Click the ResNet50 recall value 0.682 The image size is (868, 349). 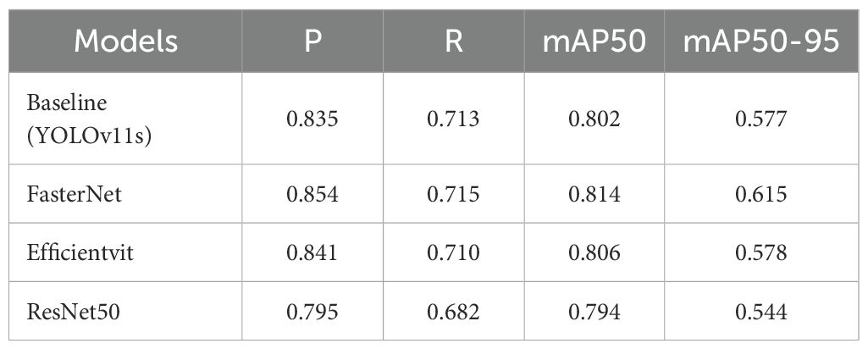tap(454, 312)
